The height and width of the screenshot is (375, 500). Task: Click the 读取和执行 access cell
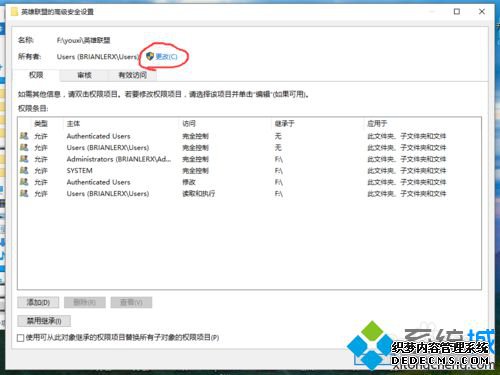[199, 194]
